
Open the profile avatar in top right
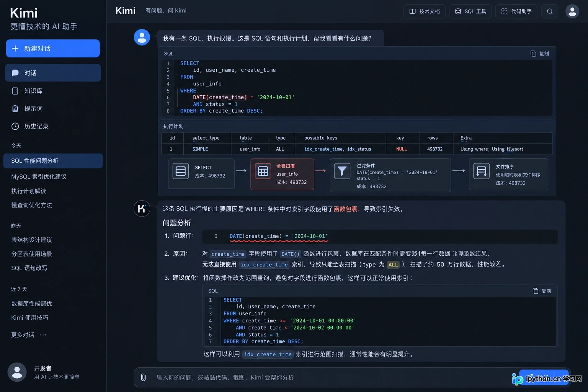click(x=572, y=11)
